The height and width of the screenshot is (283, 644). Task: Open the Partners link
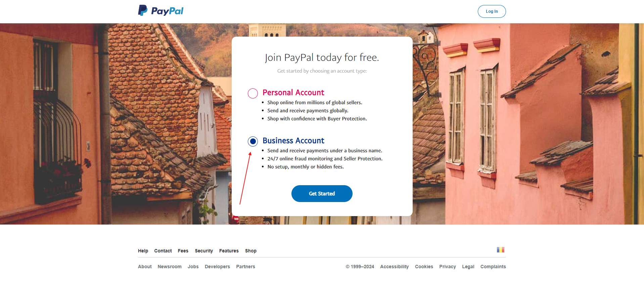pyautogui.click(x=245, y=267)
